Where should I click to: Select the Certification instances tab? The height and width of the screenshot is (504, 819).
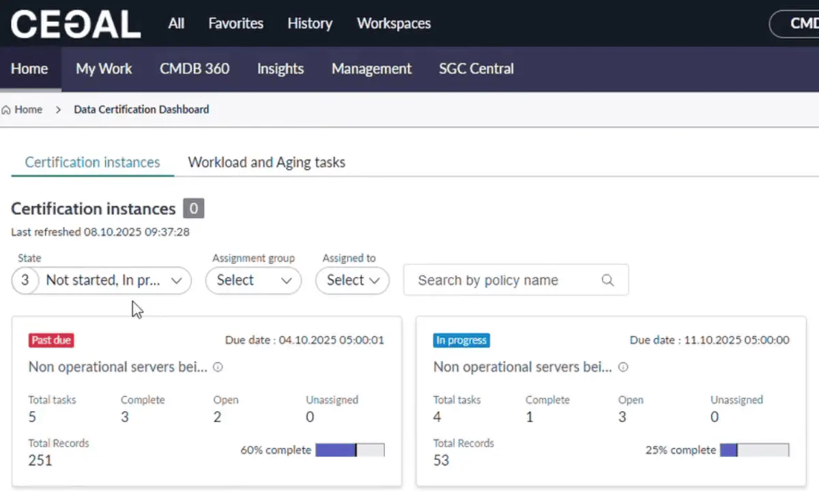[x=92, y=162]
